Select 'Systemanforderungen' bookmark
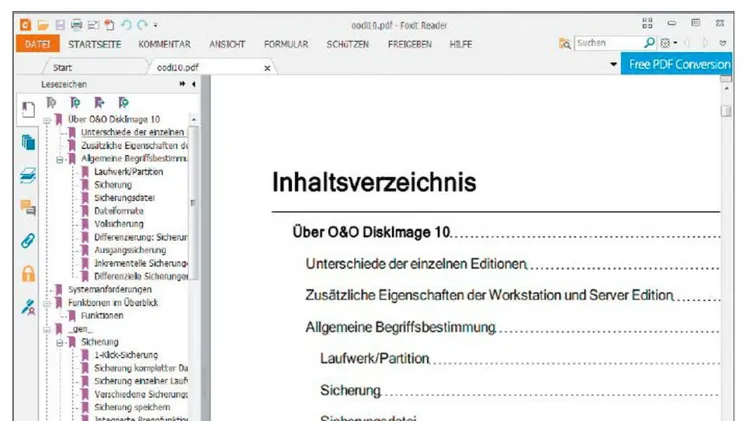 click(110, 289)
